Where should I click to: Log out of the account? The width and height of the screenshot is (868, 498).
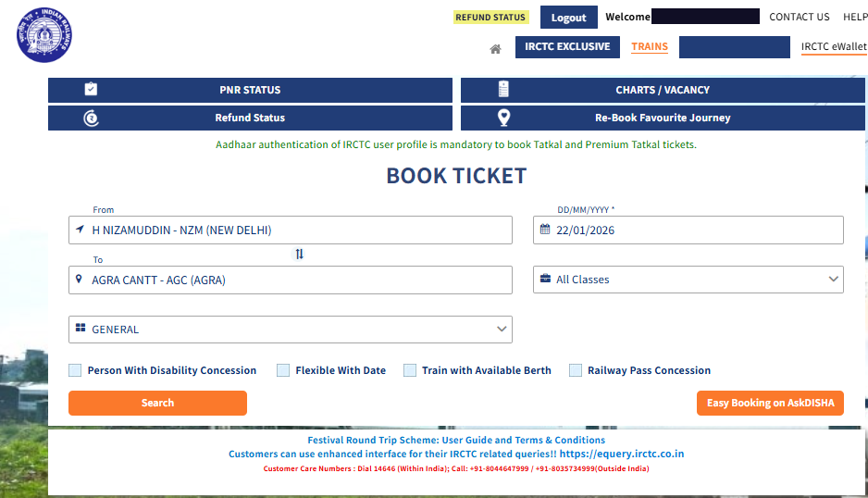point(568,18)
